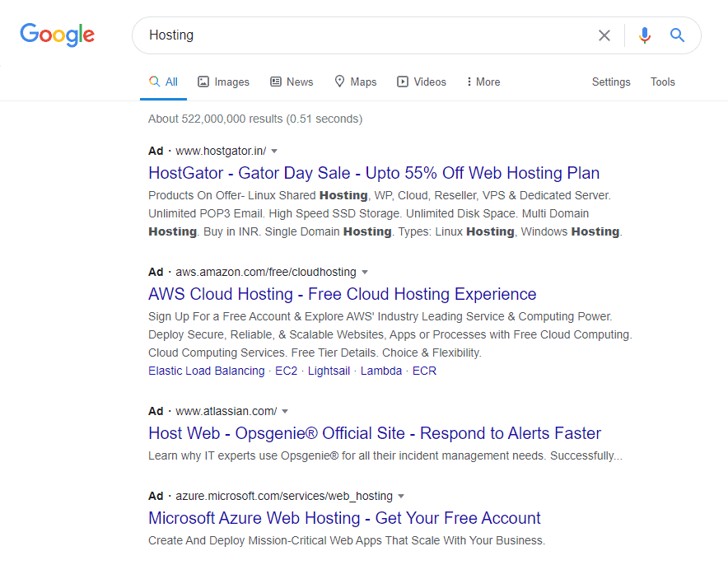Switch to the Images tab
This screenshot has height=565, width=728.
[223, 82]
